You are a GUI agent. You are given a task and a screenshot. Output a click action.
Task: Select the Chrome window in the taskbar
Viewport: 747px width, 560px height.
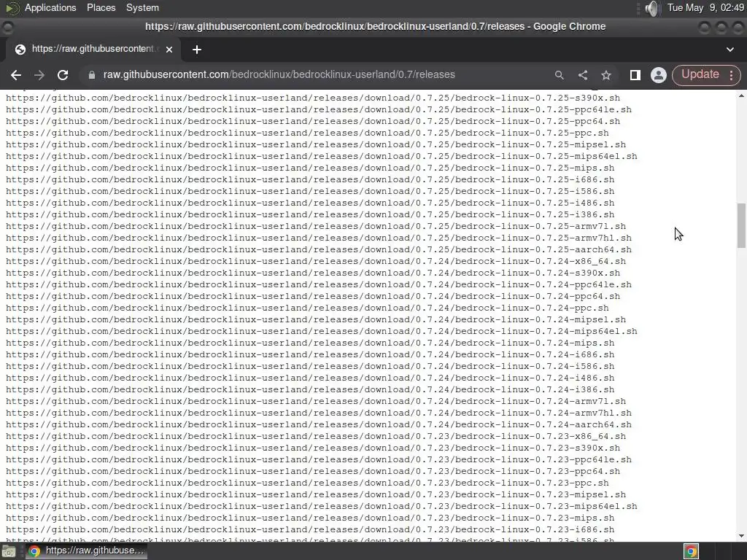[86, 551]
